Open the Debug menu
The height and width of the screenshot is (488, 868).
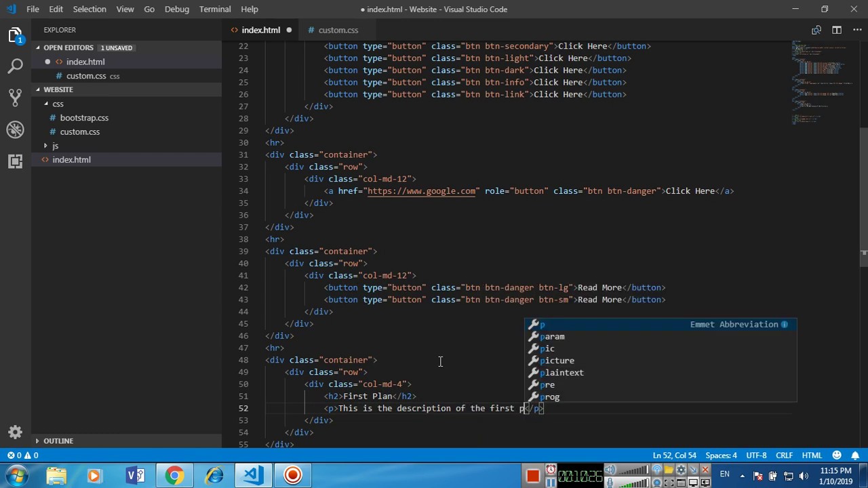tap(177, 9)
